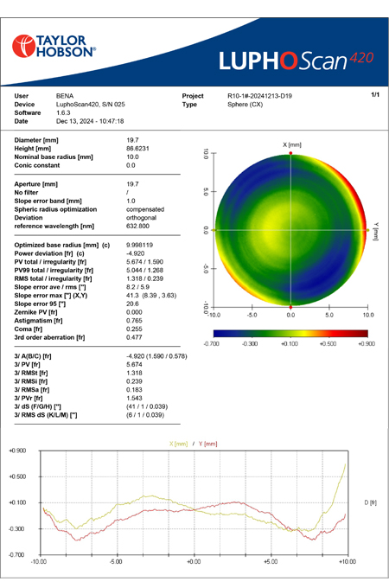Click 3/ RMS dS value (6 / 1 / 0.039)
This screenshot has width=389, height=588.
click(x=145, y=415)
